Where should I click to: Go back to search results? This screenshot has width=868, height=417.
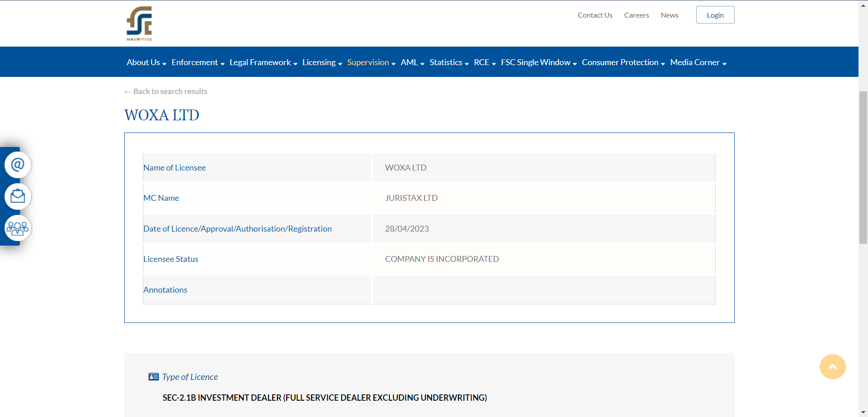pyautogui.click(x=166, y=91)
